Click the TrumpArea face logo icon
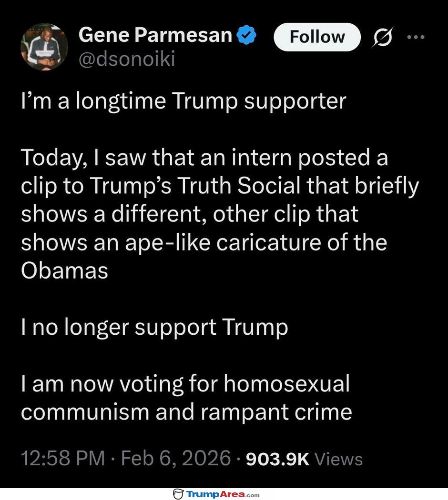The height and width of the screenshot is (500, 448). point(178,494)
